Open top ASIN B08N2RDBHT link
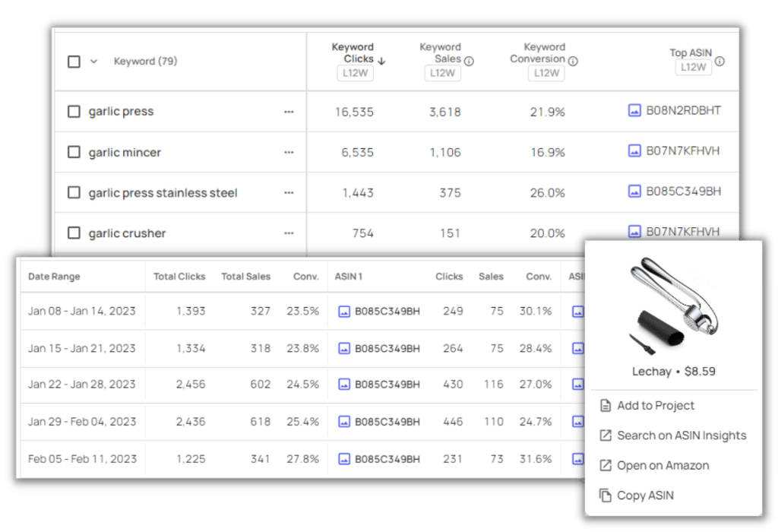The height and width of the screenshot is (532, 778). [683, 110]
